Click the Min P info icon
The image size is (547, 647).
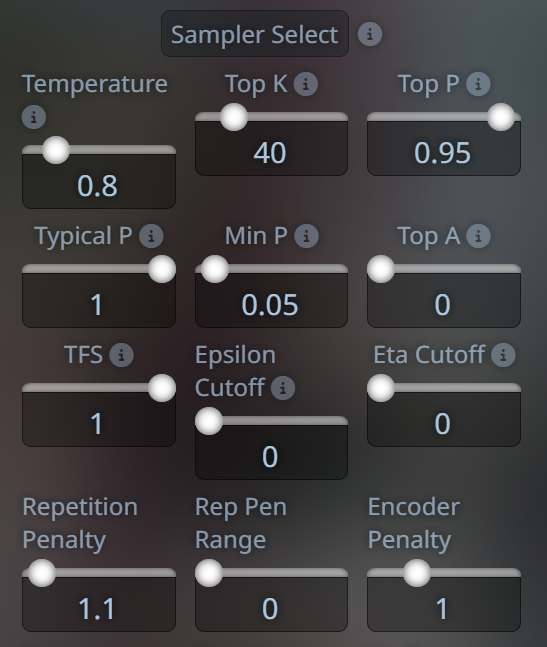(306, 236)
